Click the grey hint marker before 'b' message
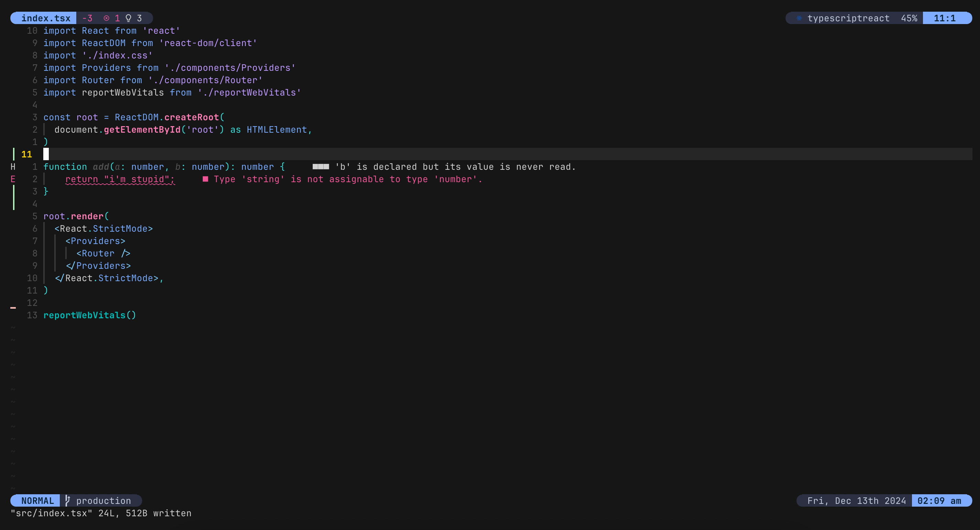This screenshot has height=530, width=980. tap(320, 167)
